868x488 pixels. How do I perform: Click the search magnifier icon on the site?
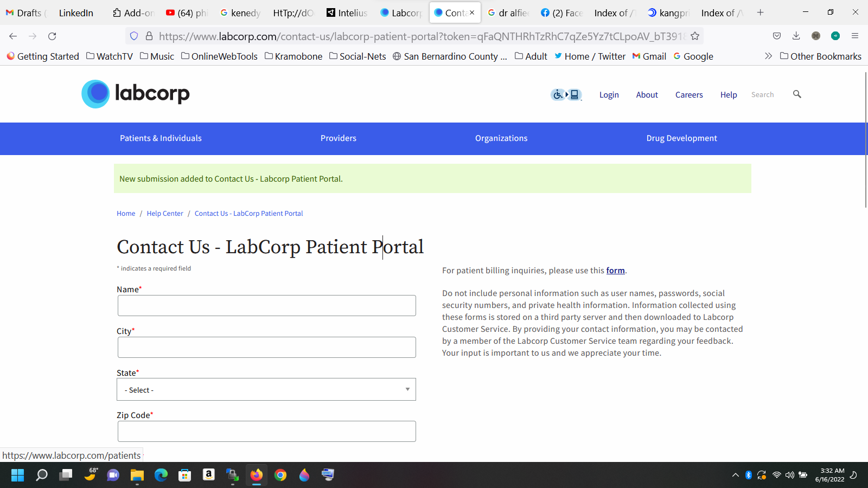(x=797, y=94)
